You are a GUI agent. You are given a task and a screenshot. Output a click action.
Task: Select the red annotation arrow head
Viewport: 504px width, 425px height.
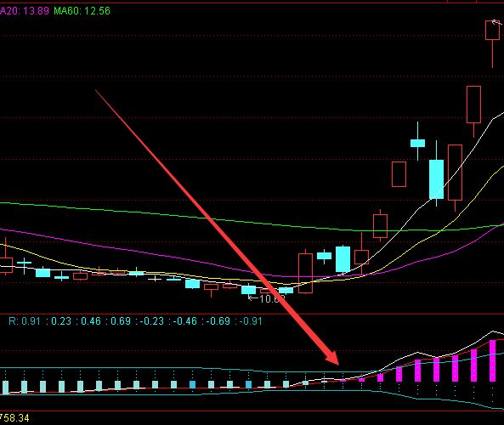pos(332,358)
